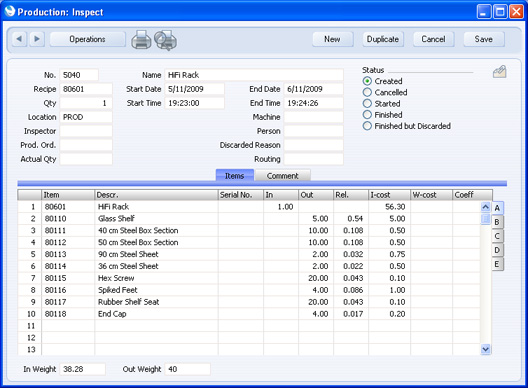Go to previous record arrow
This screenshot has height=388, width=528.
tap(19, 39)
